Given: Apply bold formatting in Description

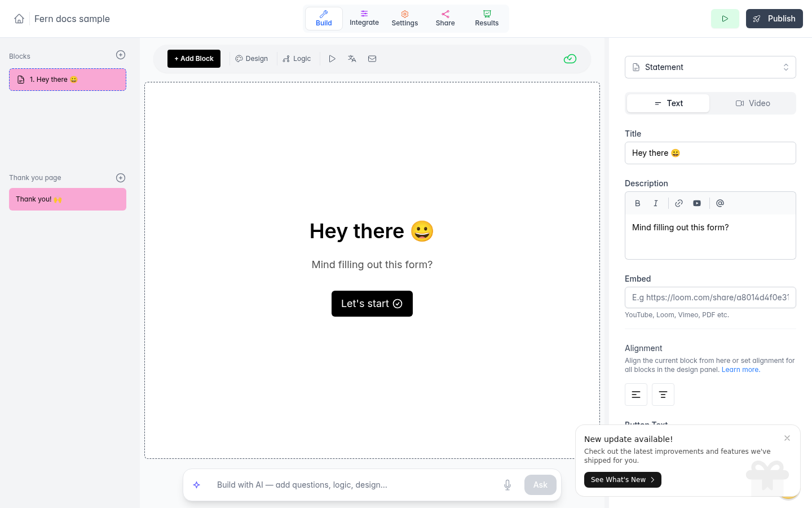Looking at the screenshot, I should click(x=638, y=203).
